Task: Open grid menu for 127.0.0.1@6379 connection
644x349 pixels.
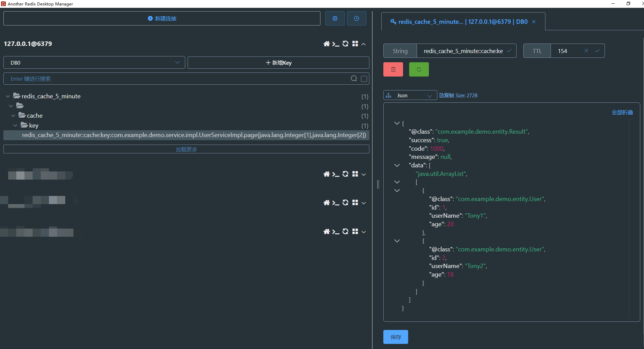Action: [355, 44]
